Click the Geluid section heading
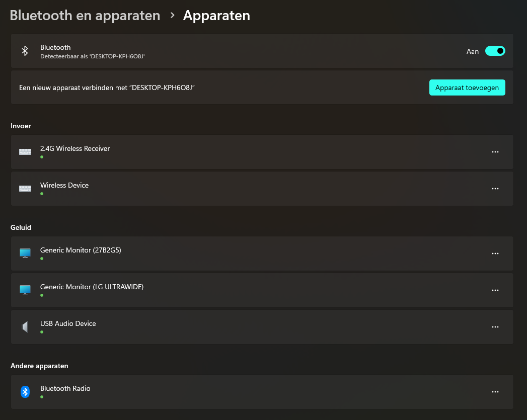The width and height of the screenshot is (527, 420). click(x=21, y=228)
